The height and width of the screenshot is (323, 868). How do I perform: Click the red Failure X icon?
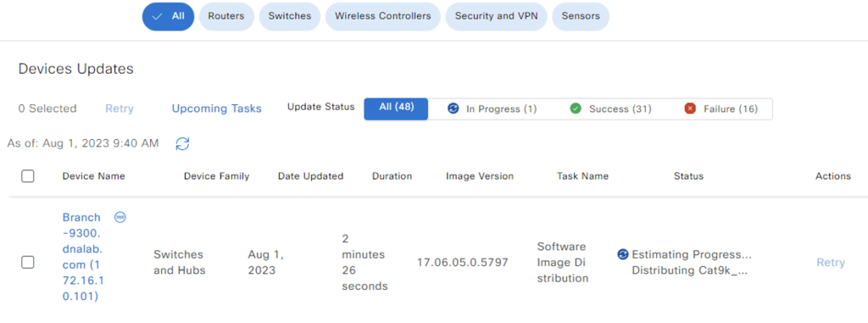pos(690,109)
